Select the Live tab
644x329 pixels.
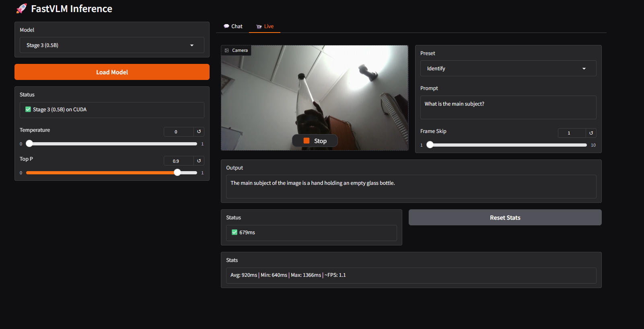pos(265,27)
